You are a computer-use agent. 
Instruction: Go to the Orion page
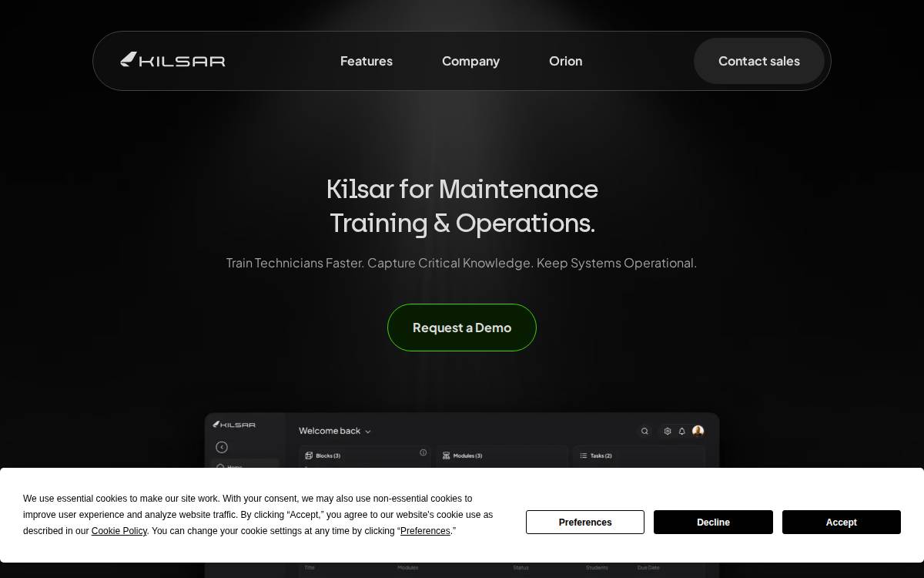565,61
